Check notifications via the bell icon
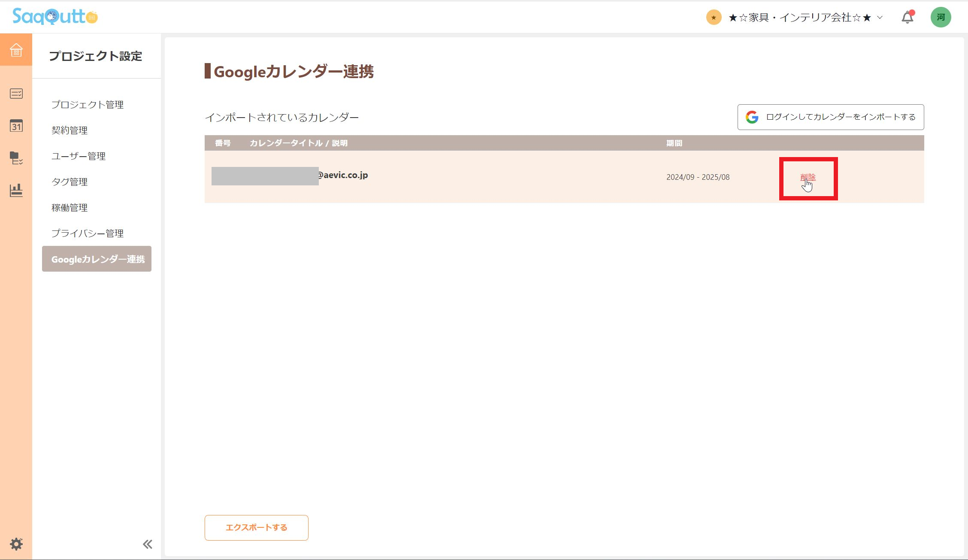Image resolution: width=968 pixels, height=560 pixels. point(906,17)
